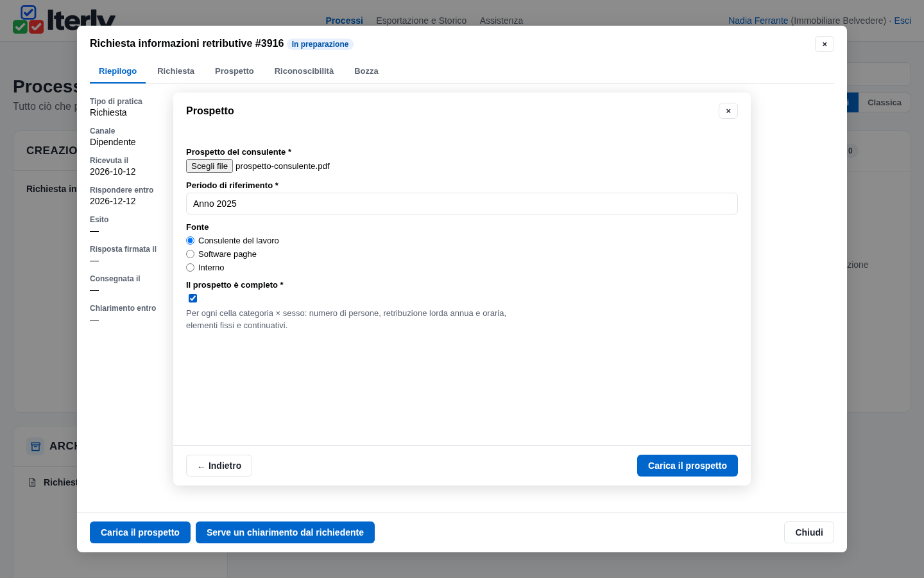Open the Richiesta tab
Viewport: 924px width, 578px height.
(x=176, y=71)
